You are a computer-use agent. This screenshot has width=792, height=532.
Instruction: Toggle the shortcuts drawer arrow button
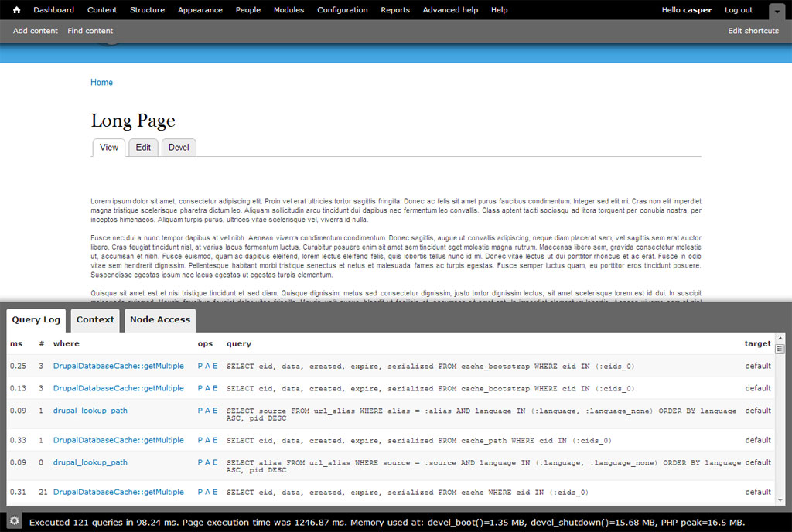coord(777,11)
